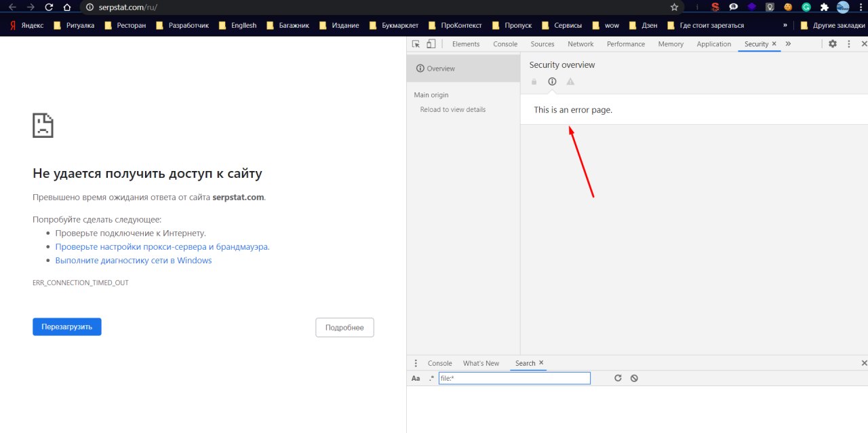Click the Перезагрузить reload button
Screen dimensions: 868x433
coord(67,327)
